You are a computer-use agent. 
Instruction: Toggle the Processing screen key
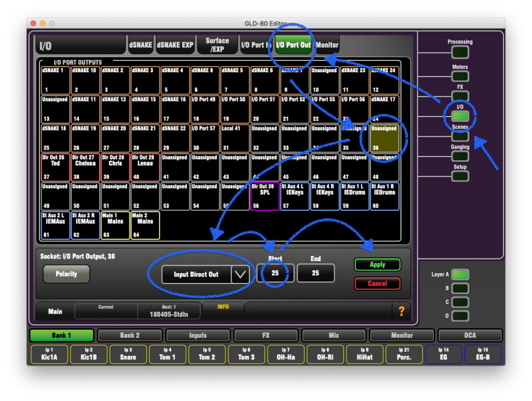tap(460, 53)
